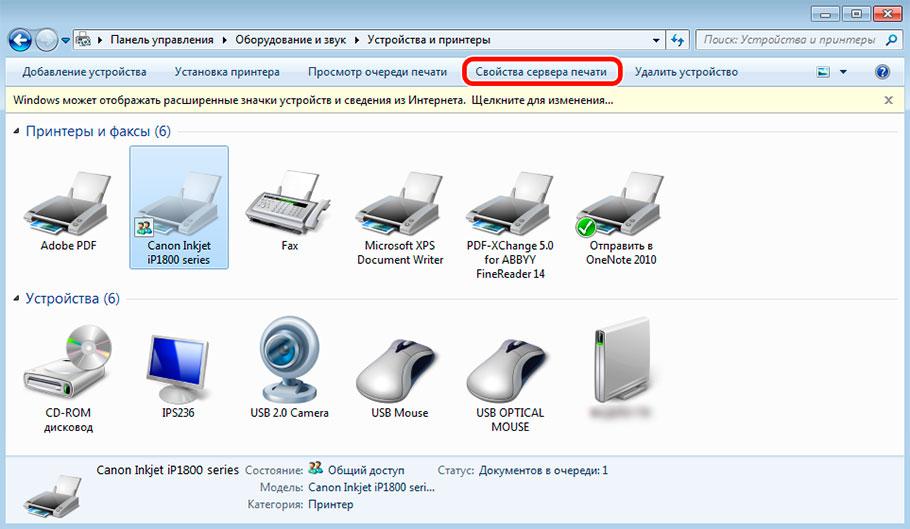Image resolution: width=910 pixels, height=529 pixels.
Task: Click the Canon Inkjet iP1800 seri... model value
Action: point(371,487)
